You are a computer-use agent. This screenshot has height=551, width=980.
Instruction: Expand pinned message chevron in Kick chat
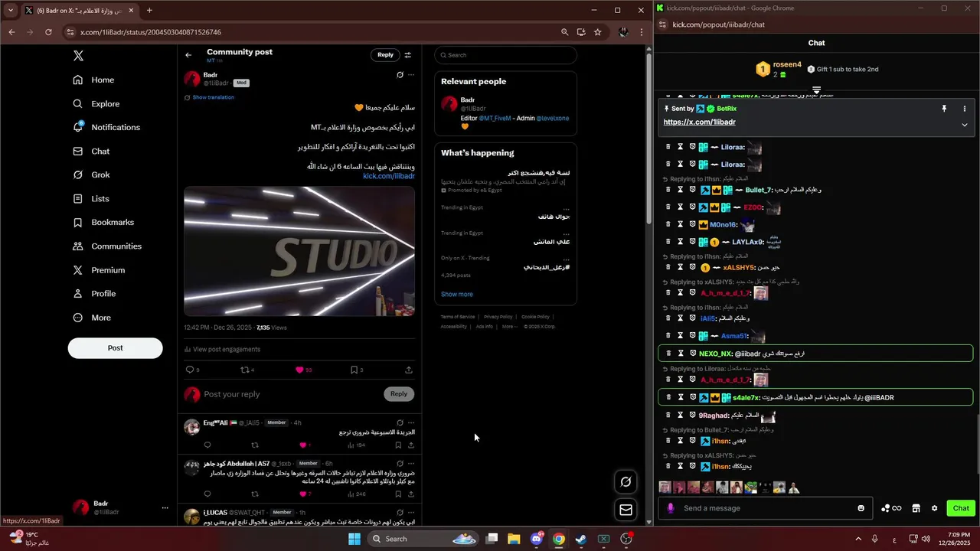[965, 125]
